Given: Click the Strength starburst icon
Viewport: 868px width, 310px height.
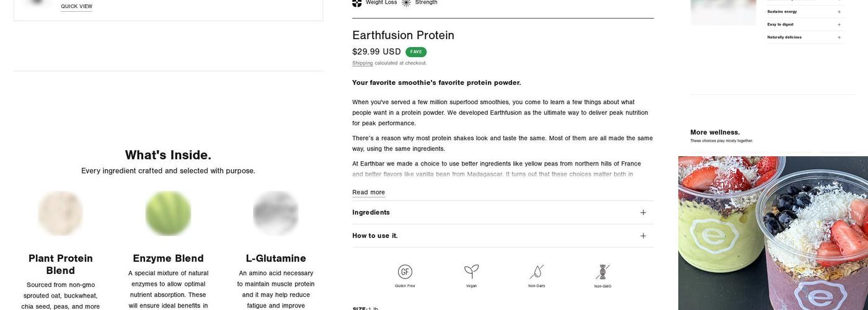Looking at the screenshot, I should [406, 2].
